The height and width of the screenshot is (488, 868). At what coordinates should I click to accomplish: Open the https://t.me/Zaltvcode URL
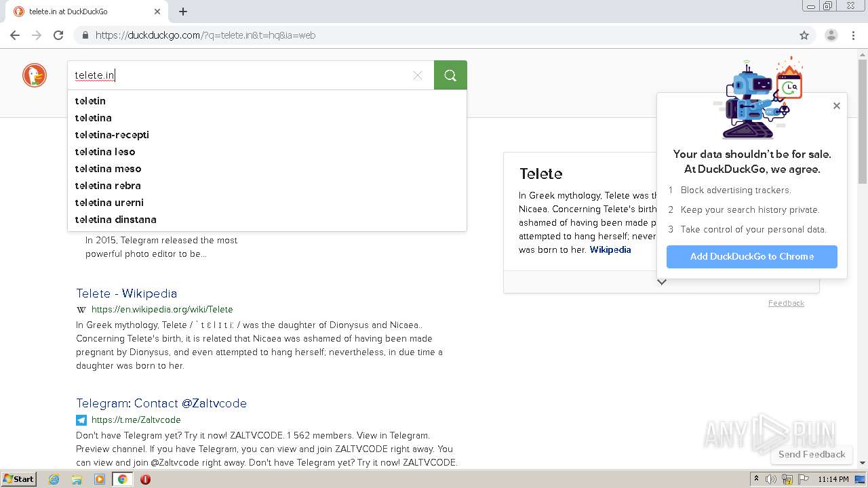point(136,420)
